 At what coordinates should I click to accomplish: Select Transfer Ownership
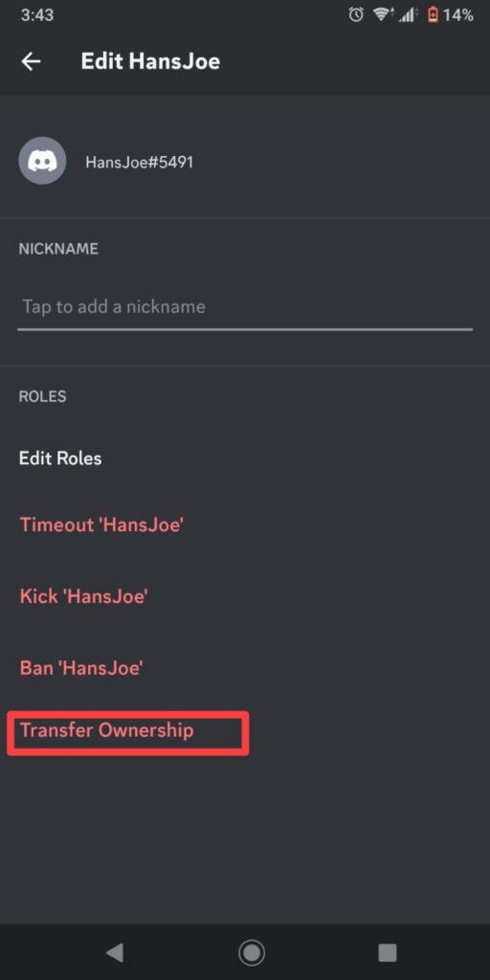(x=107, y=730)
